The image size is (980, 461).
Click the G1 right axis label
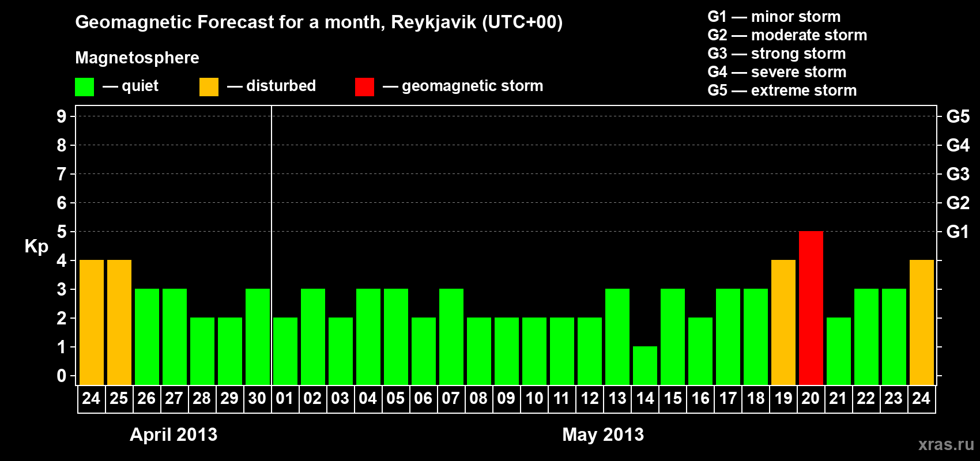[x=958, y=232]
